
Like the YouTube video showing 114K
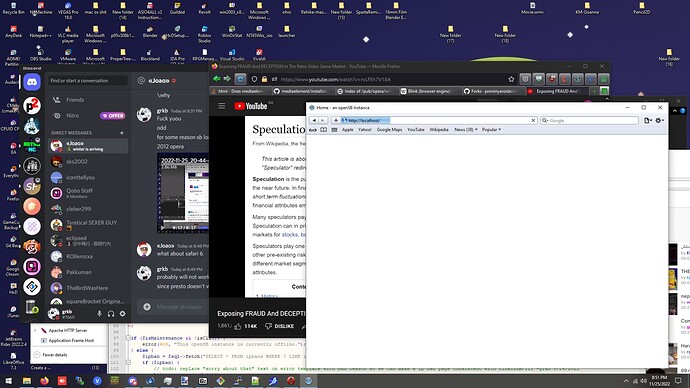[x=246, y=326]
